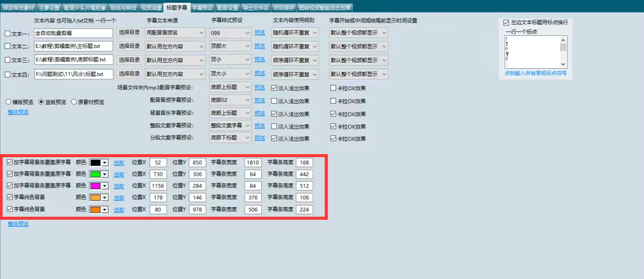Uncheck 左边文本标题用标点换行 checkbox

[x=507, y=23]
